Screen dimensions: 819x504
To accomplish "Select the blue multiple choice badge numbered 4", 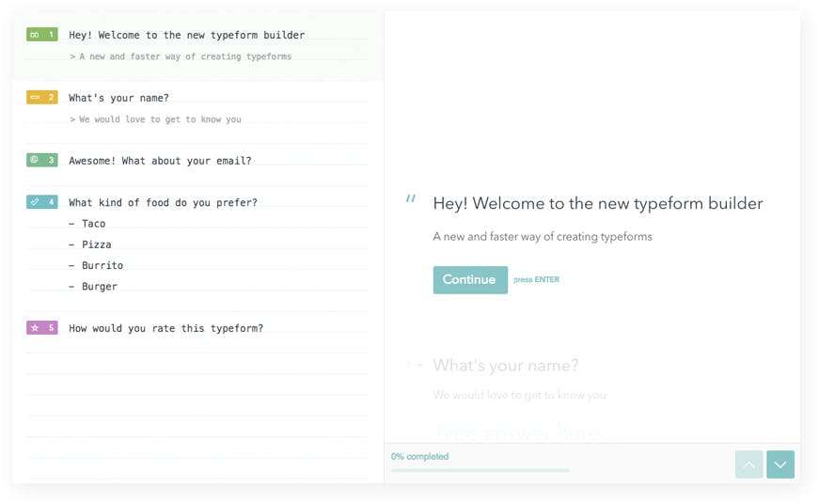I will click(x=42, y=202).
